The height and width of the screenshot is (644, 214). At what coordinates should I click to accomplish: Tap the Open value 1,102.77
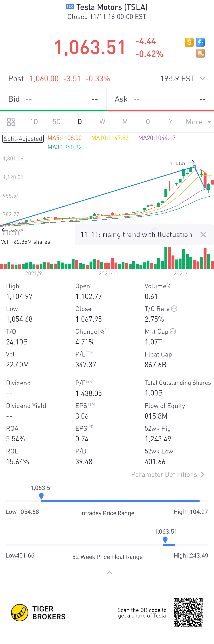[x=89, y=297]
